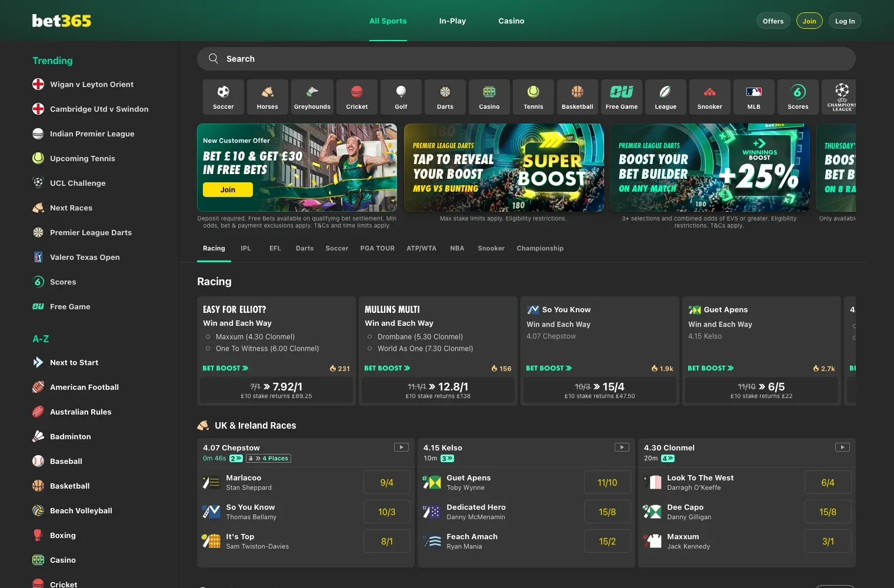This screenshot has height=588, width=894.
Task: Open Indian Premier League trending link
Action: pos(92,133)
